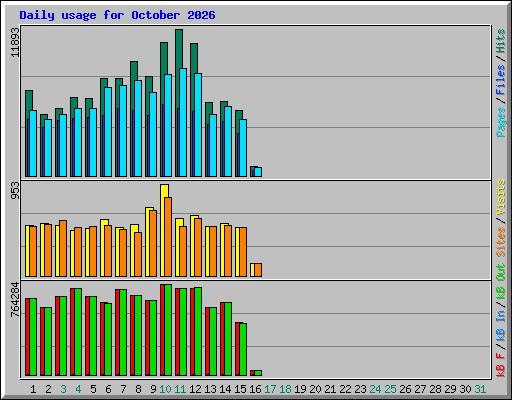Click day 4 on the x-axis
This screenshot has height=400, width=512.
(78, 389)
